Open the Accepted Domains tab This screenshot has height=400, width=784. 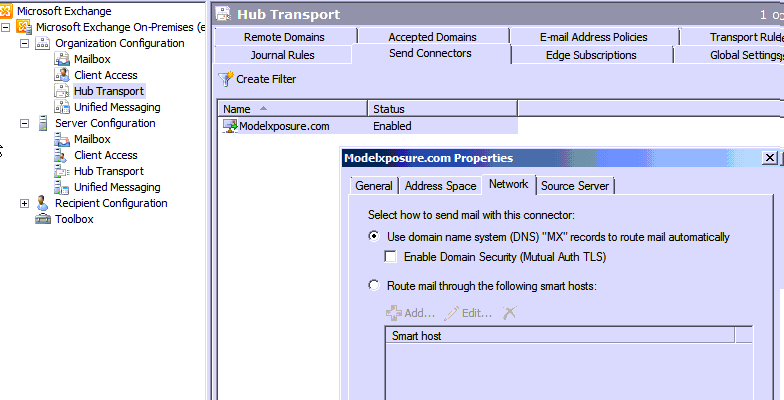[x=432, y=36]
